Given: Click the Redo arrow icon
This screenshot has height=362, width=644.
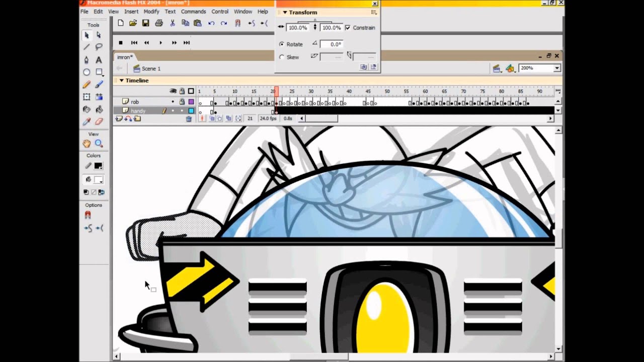Looking at the screenshot, I should click(223, 23).
